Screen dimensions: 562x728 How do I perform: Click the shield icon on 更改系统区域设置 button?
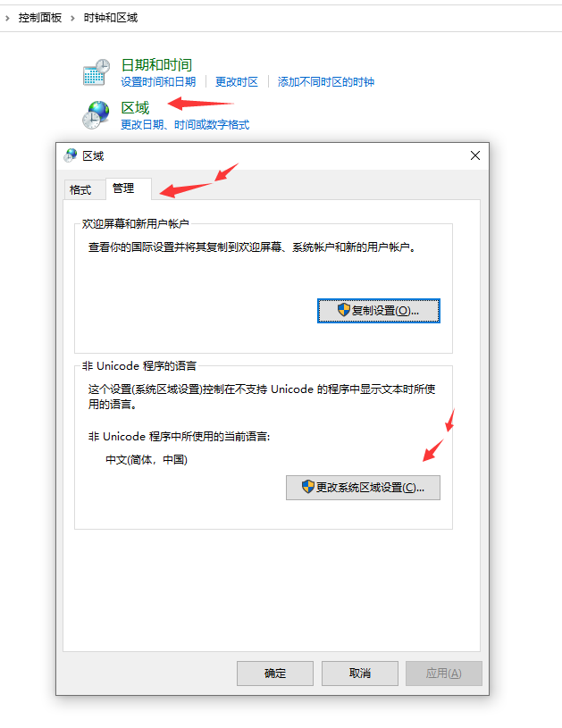(x=308, y=487)
